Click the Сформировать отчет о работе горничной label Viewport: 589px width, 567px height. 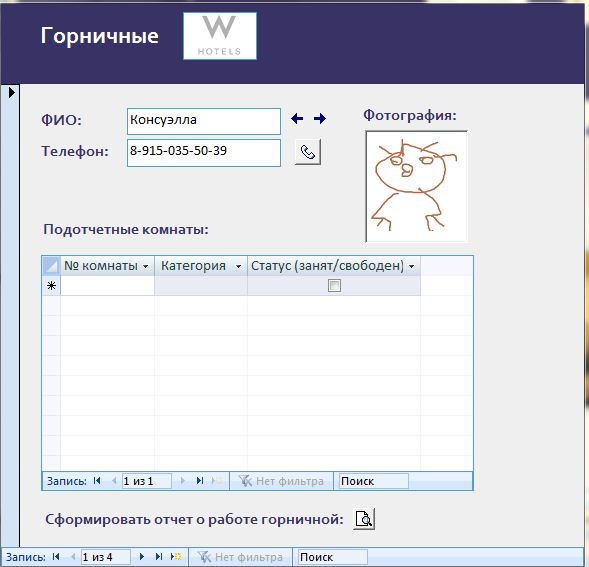pos(194,519)
